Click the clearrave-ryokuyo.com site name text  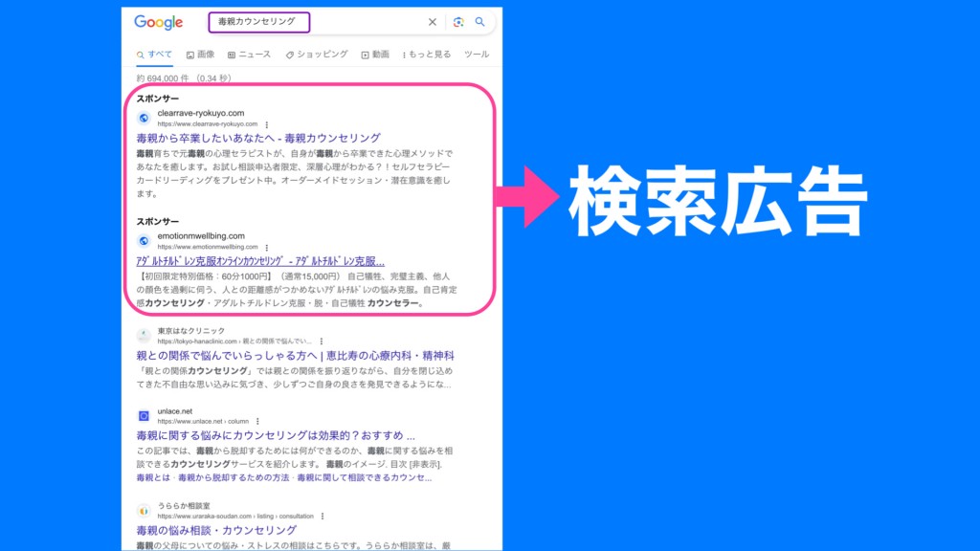pos(201,113)
